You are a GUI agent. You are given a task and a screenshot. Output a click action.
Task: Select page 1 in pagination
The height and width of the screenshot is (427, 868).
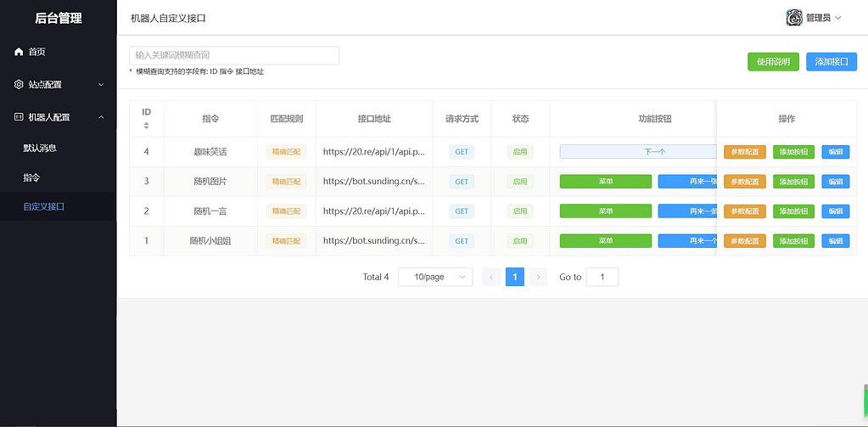[515, 277]
